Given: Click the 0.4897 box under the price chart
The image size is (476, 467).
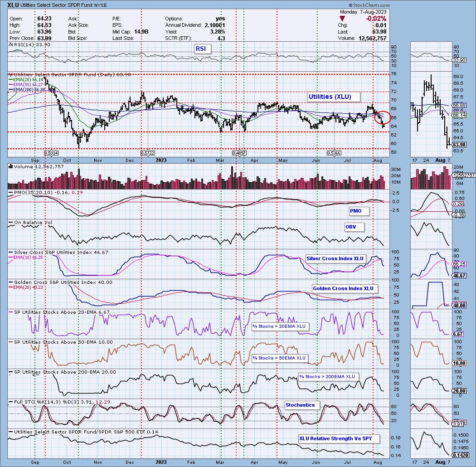Looking at the screenshot, I should [x=239, y=153].
